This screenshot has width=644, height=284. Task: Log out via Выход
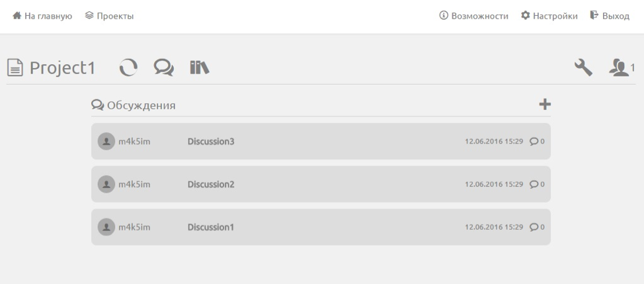click(x=610, y=16)
